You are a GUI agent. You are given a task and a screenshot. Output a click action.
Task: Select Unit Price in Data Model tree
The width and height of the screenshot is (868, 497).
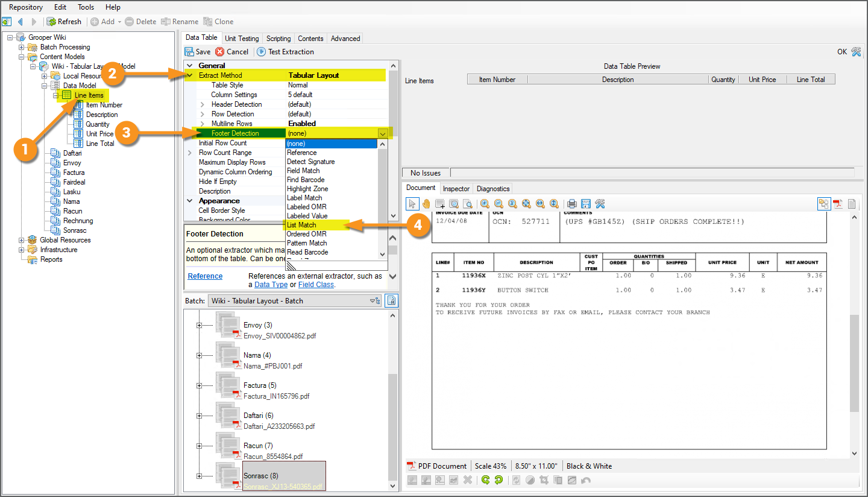pyautogui.click(x=99, y=134)
